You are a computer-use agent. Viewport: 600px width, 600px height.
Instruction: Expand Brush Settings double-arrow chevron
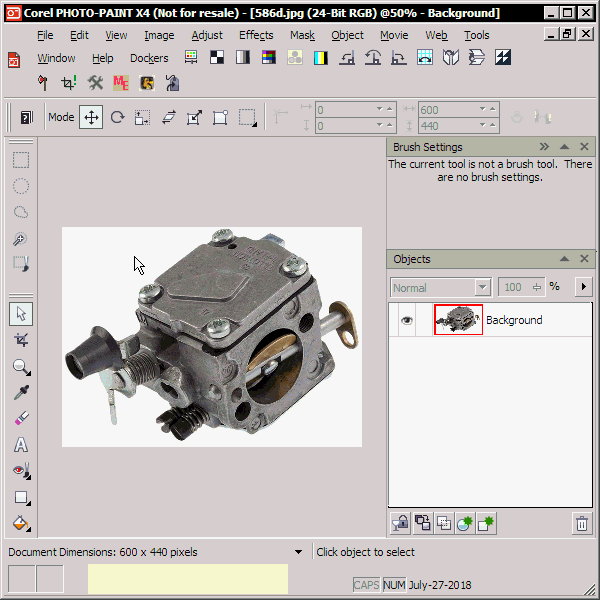(x=544, y=147)
